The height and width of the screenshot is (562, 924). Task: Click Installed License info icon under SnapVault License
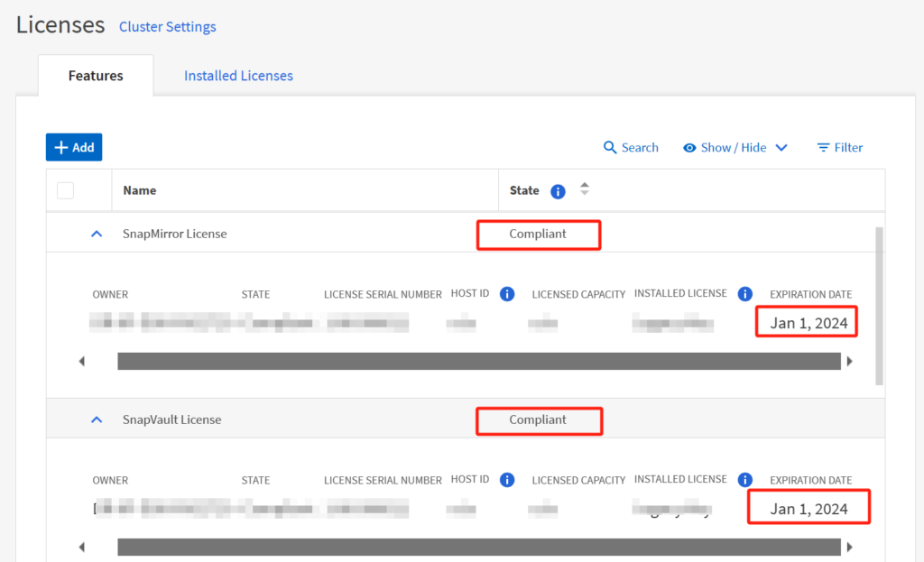pos(744,480)
